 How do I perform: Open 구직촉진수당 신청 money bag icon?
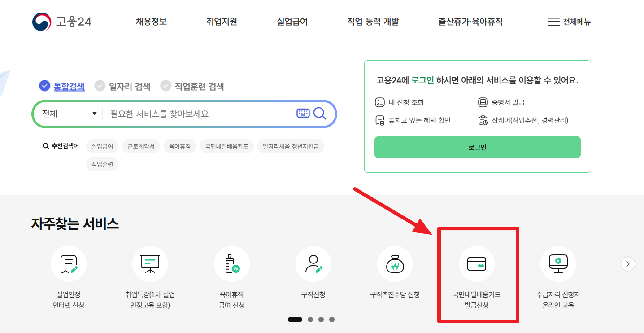click(395, 264)
